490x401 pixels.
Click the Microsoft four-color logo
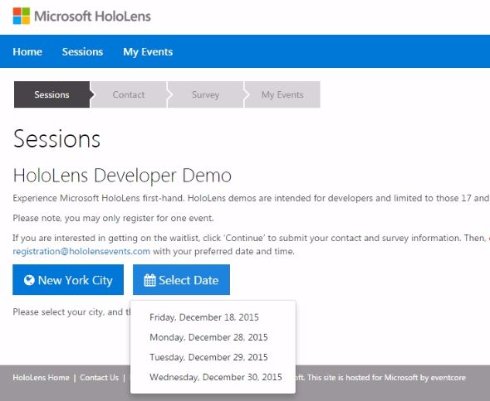pos(21,16)
